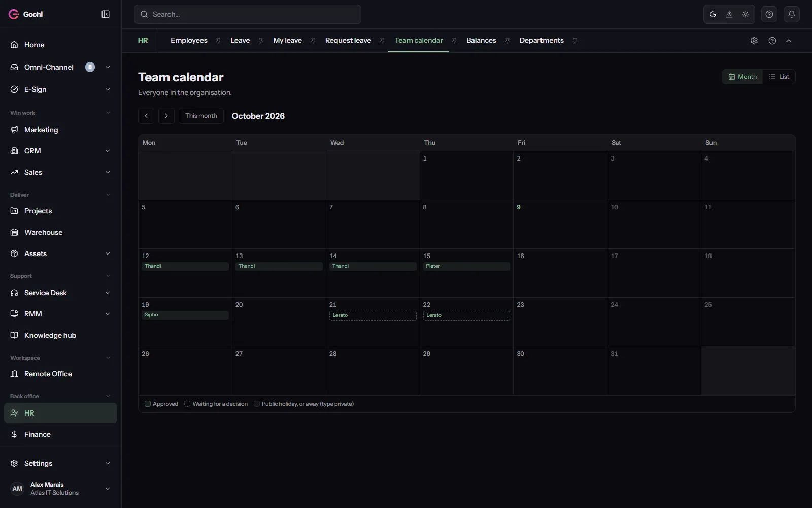Viewport: 812px width, 508px height.
Task: Switch to dark mode moon icon
Action: click(713, 14)
